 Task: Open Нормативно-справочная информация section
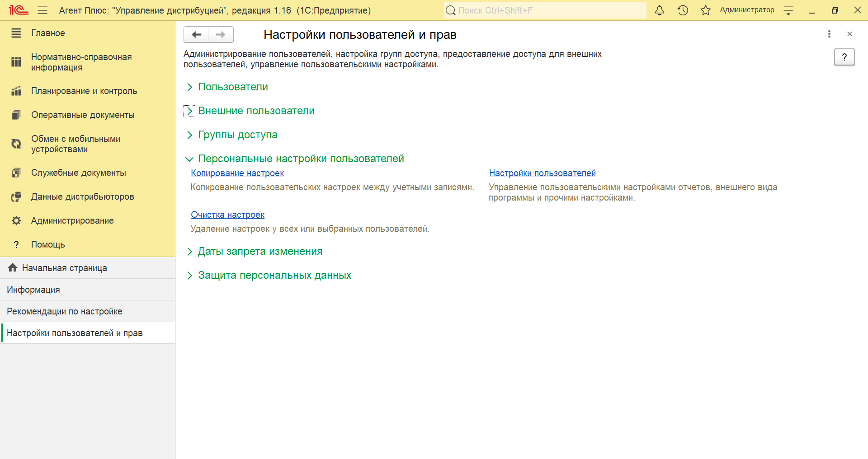point(88,62)
